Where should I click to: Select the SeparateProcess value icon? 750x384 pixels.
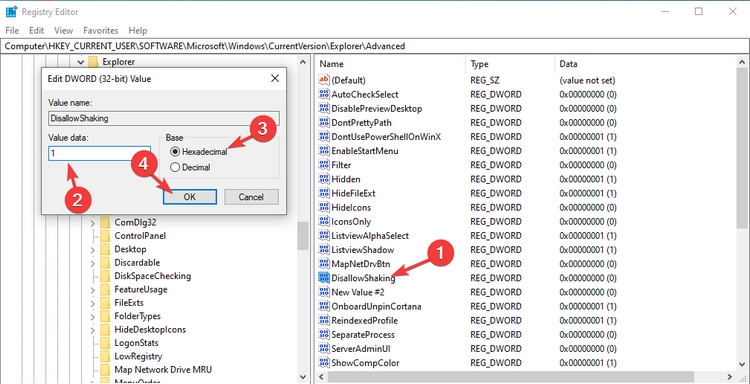tap(324, 334)
